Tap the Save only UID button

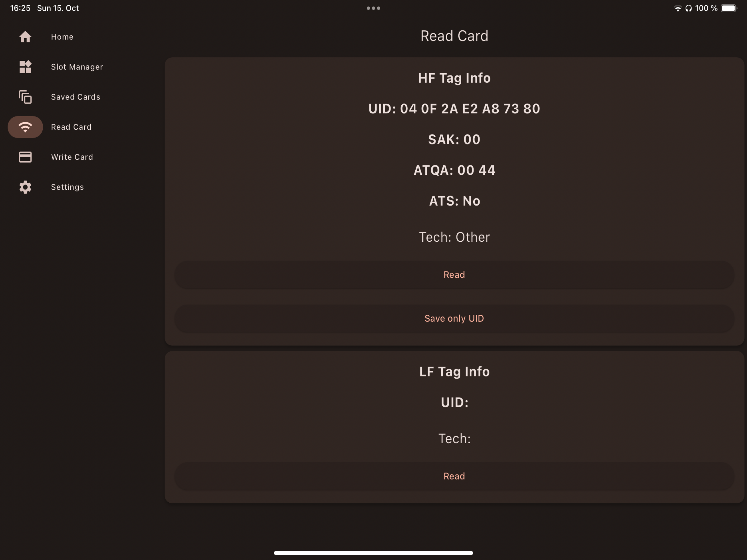[x=454, y=319]
